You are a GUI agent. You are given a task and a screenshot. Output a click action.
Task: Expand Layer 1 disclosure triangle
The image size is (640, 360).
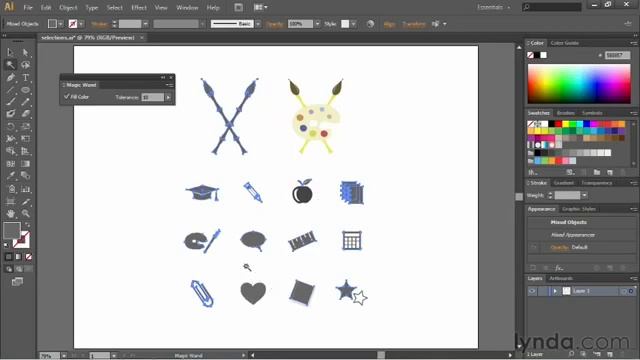(555, 291)
